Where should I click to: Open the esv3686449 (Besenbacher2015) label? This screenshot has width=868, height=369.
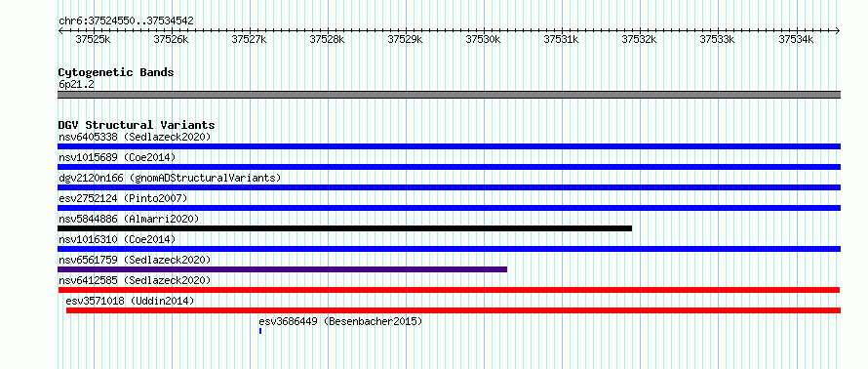[340, 321]
